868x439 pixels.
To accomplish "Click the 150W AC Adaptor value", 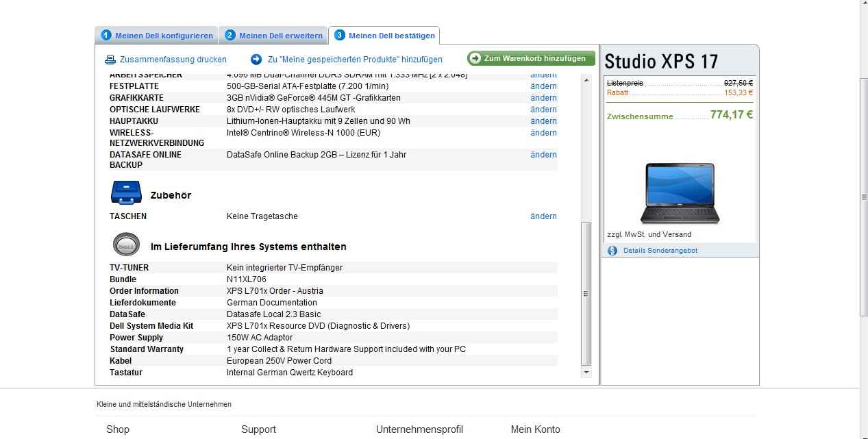I will pyautogui.click(x=260, y=338).
